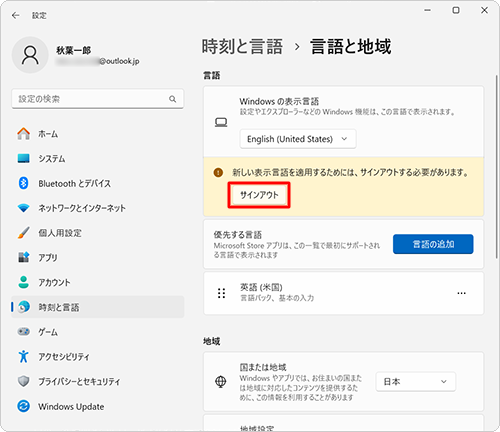
Task: Click the Windows Update sync icon
Action: point(23,406)
